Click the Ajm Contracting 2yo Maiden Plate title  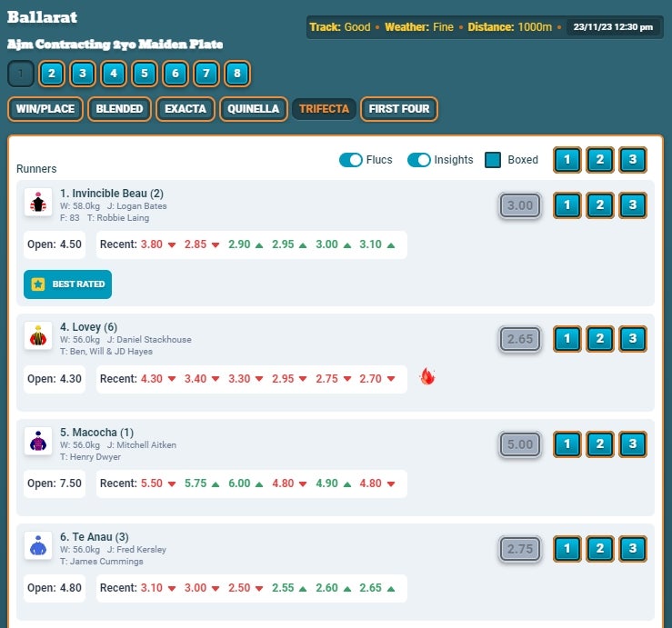(x=115, y=45)
